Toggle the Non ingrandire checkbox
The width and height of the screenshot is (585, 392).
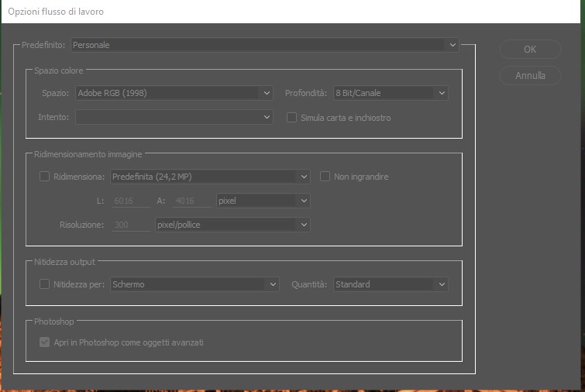(325, 177)
